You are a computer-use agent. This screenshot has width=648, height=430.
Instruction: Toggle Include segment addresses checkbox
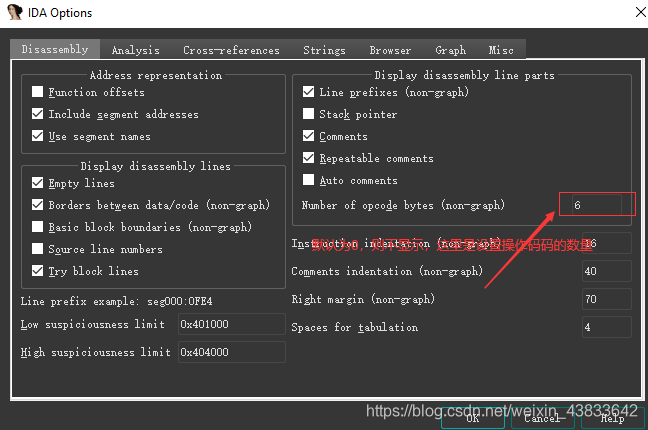38,114
